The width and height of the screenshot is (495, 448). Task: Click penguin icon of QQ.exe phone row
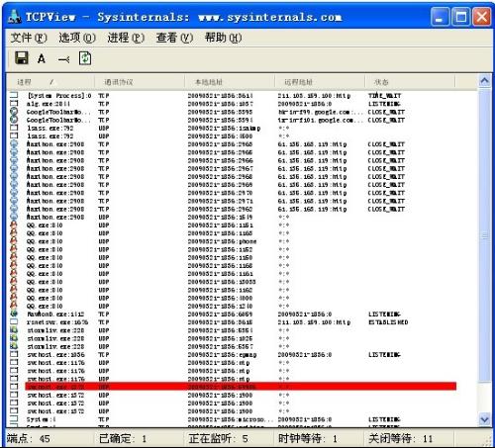coord(14,241)
